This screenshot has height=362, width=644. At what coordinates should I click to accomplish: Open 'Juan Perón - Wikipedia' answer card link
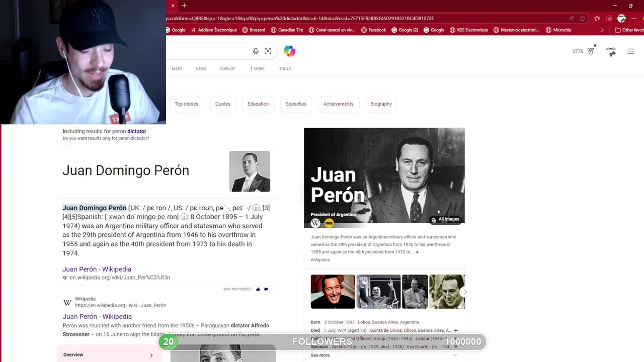coord(97,269)
